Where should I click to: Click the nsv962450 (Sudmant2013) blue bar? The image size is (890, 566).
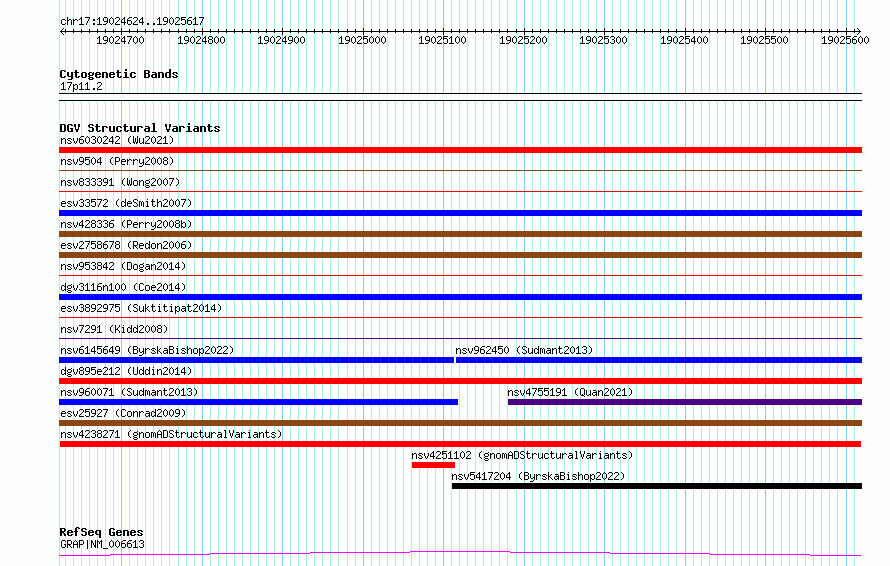(x=659, y=360)
